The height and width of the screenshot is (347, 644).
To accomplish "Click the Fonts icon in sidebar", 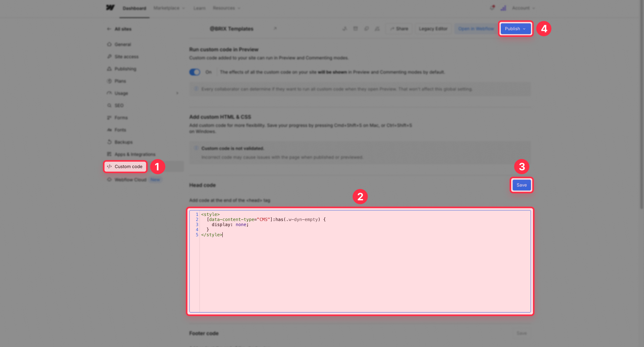I will pos(109,130).
